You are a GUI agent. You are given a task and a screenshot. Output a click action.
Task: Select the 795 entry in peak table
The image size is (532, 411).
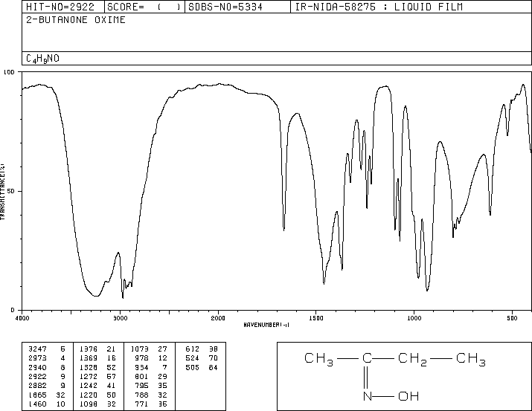pyautogui.click(x=150, y=386)
